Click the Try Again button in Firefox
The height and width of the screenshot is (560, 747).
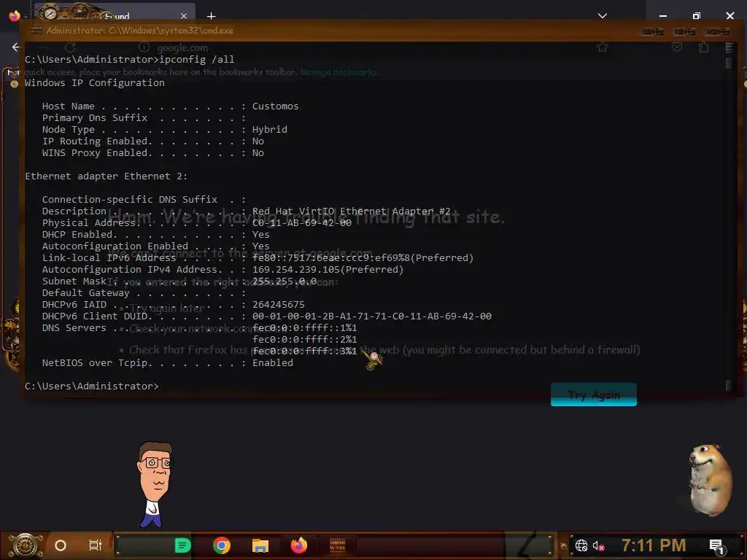point(594,394)
